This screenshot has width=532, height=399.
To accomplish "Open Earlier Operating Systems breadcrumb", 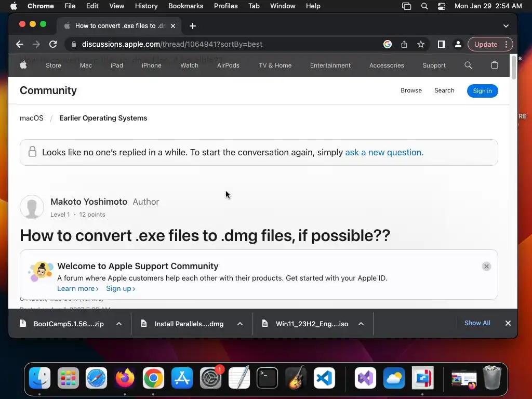I will (x=103, y=118).
